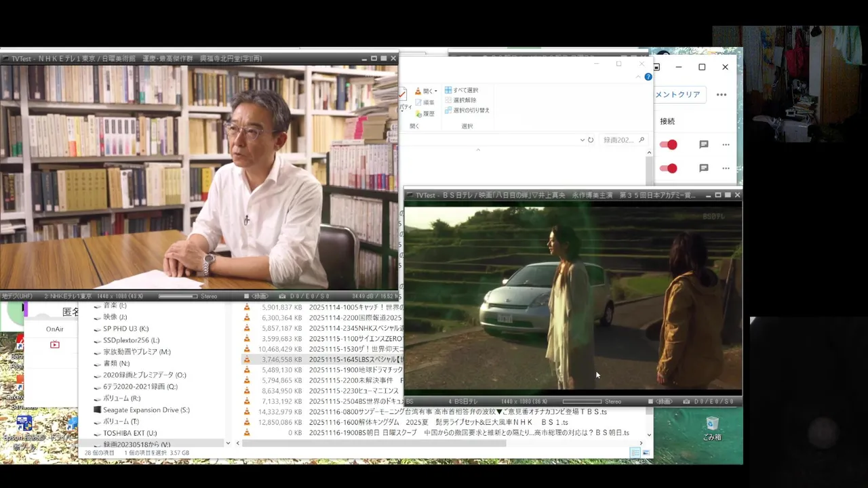This screenshot has width=868, height=488.
Task: Open more options beside コメントクリア button
Action: [x=722, y=94]
